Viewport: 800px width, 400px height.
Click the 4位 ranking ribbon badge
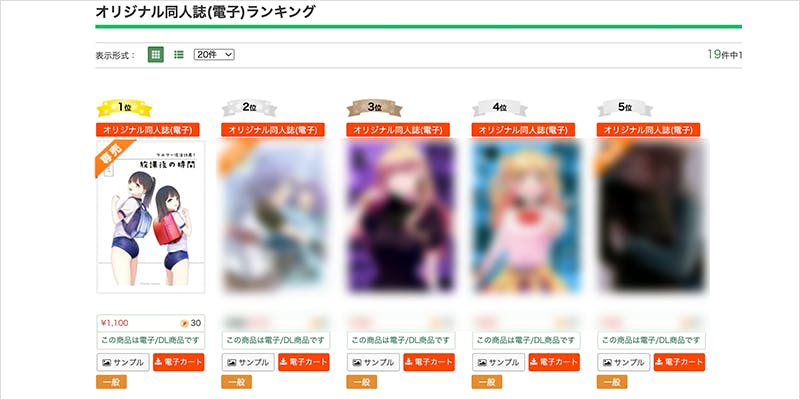499,108
